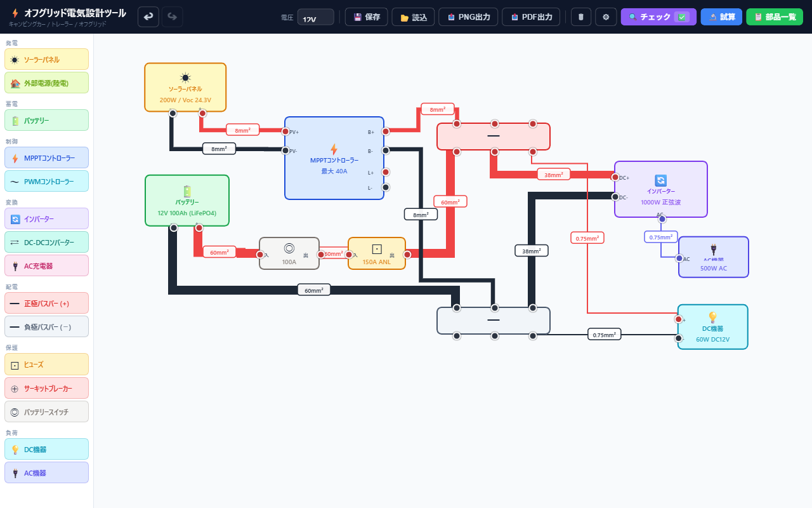
Task: Select black 38mm² wire label
Action: pos(532,251)
